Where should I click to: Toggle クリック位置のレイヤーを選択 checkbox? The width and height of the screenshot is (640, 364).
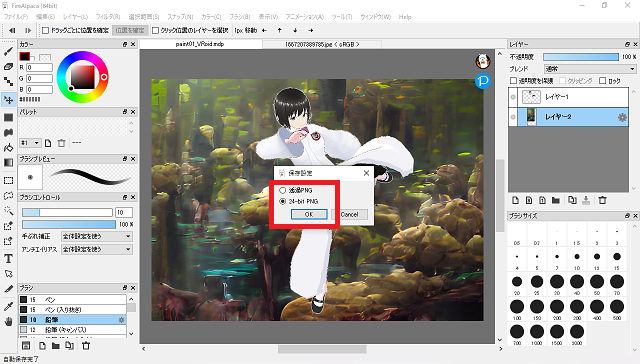click(x=156, y=31)
